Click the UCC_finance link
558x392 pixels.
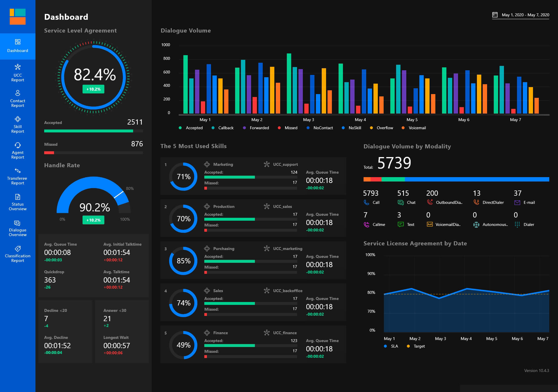[x=285, y=333]
